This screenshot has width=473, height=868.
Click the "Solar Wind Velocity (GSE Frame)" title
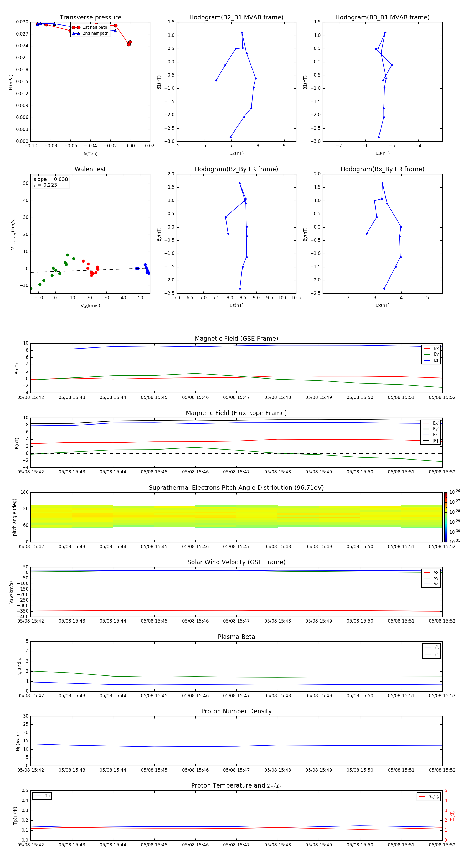coord(236,562)
